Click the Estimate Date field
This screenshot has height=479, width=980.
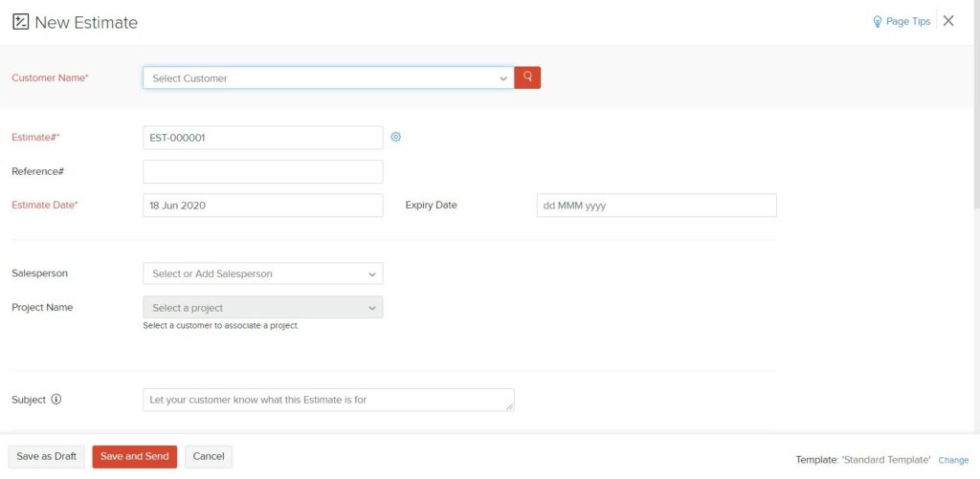[x=262, y=205]
